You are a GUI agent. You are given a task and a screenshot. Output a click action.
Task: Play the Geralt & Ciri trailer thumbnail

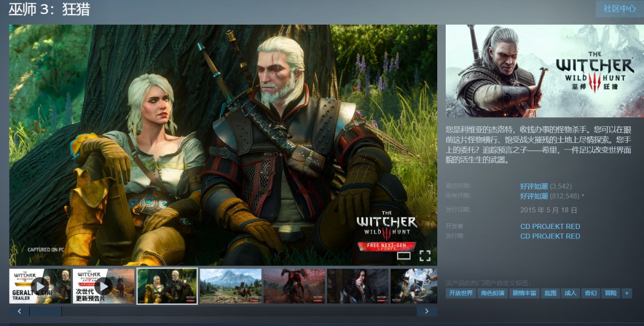pos(40,286)
